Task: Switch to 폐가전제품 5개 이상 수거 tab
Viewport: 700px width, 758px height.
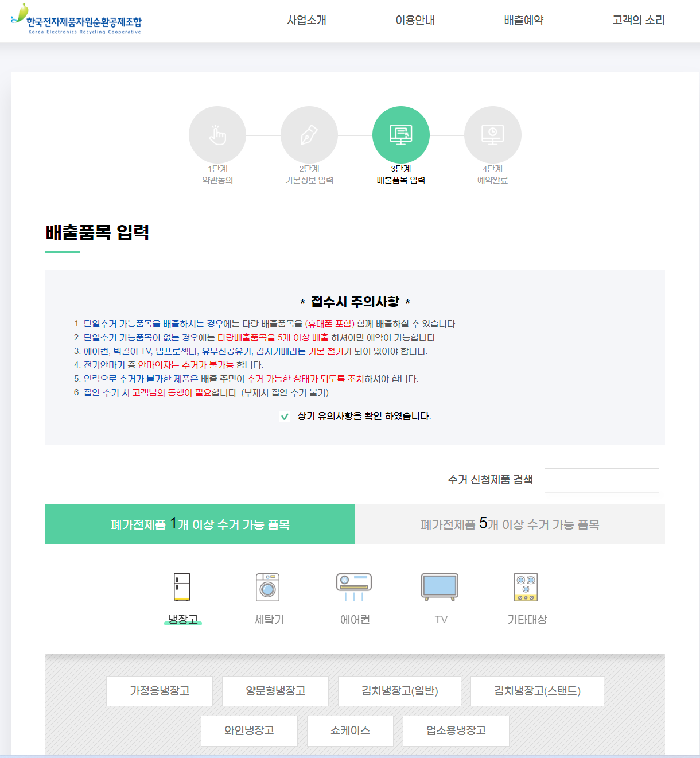Action: [510, 524]
